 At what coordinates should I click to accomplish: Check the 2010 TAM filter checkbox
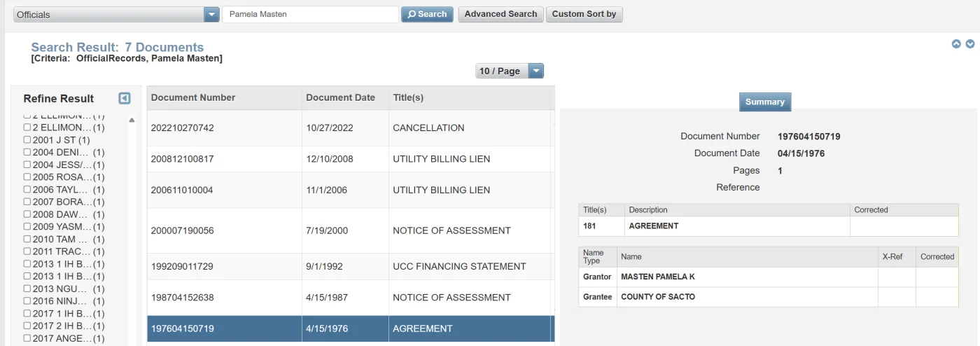[x=27, y=239]
